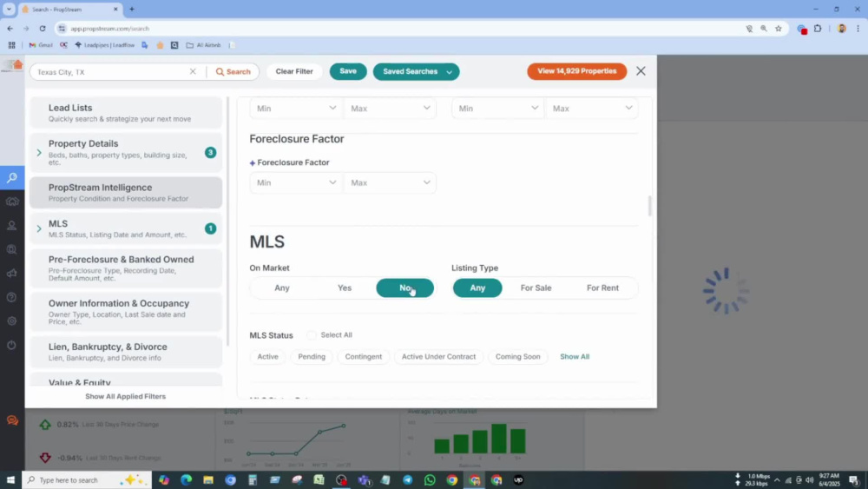Expand the MLS category chevron
Viewport: 868px width, 489px height.
[x=39, y=228]
